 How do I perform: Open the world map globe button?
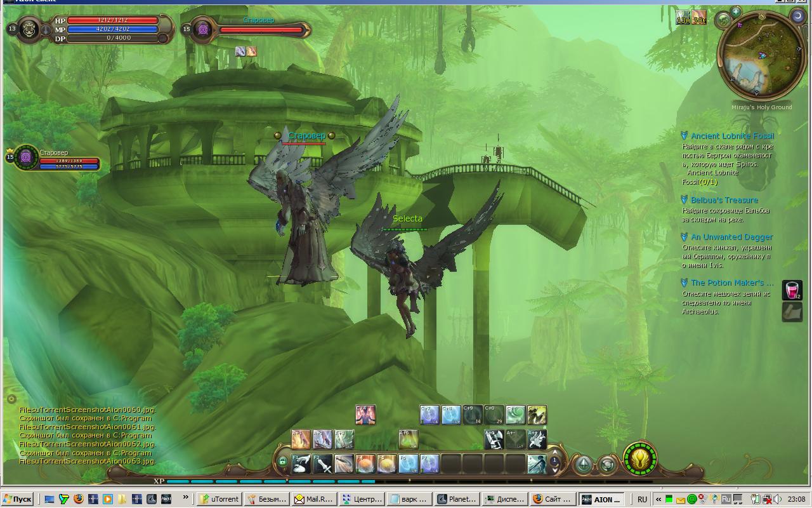pyautogui.click(x=724, y=20)
